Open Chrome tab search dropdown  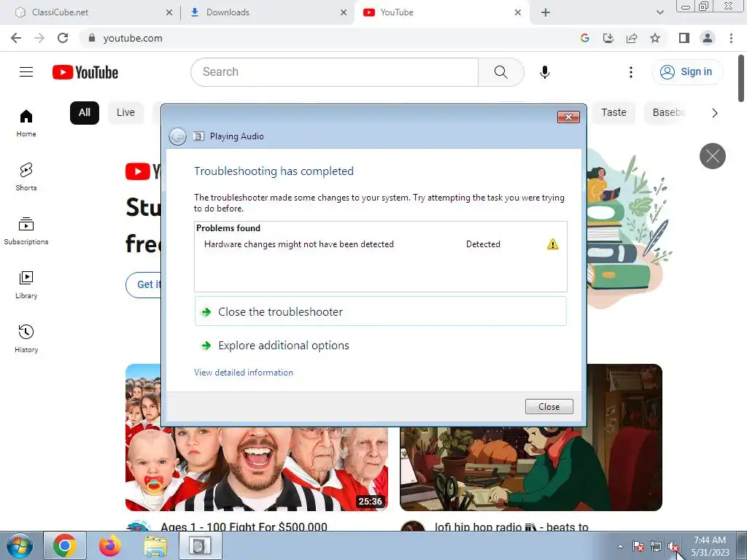tap(659, 12)
